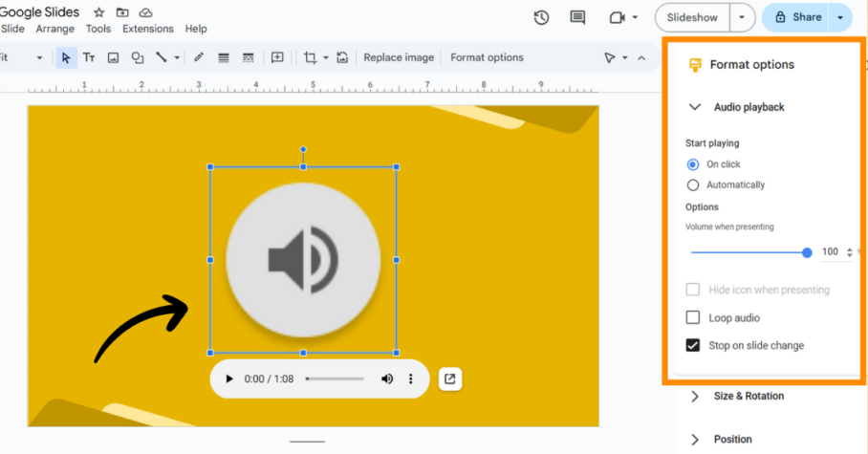The image size is (868, 454).
Task: Open the camera record dropdown arrow
Action: [x=635, y=17]
